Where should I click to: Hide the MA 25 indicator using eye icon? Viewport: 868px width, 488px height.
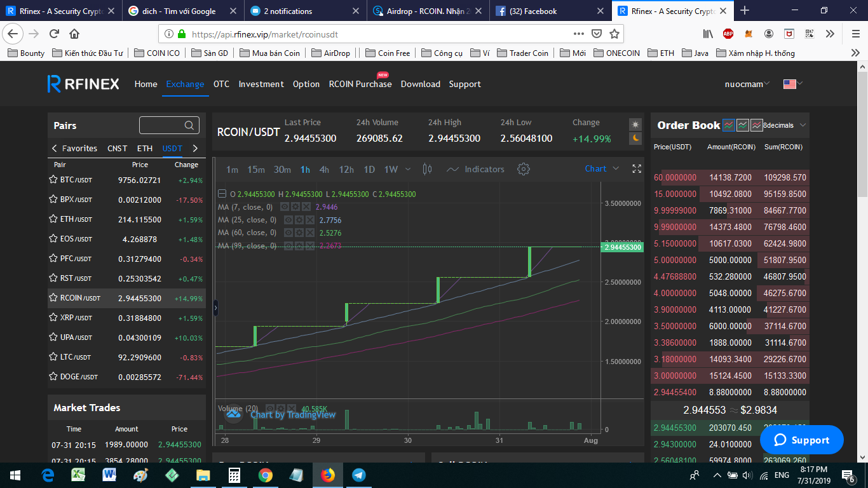click(288, 220)
